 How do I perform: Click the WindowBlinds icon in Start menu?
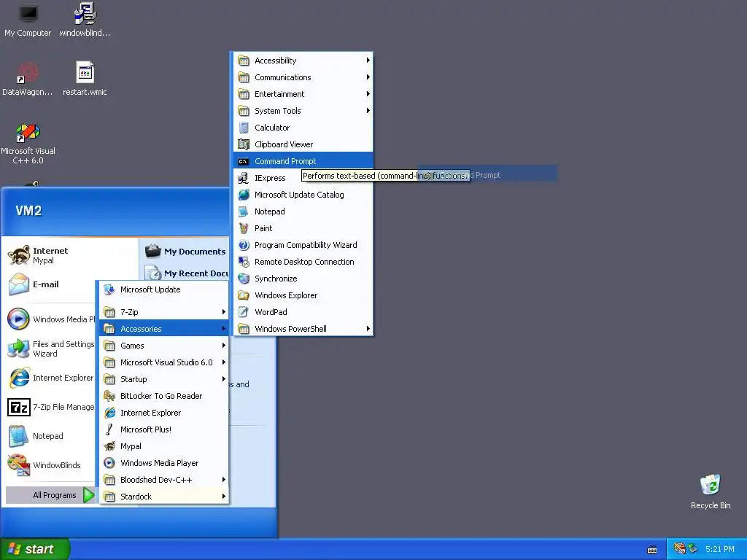[18, 465]
